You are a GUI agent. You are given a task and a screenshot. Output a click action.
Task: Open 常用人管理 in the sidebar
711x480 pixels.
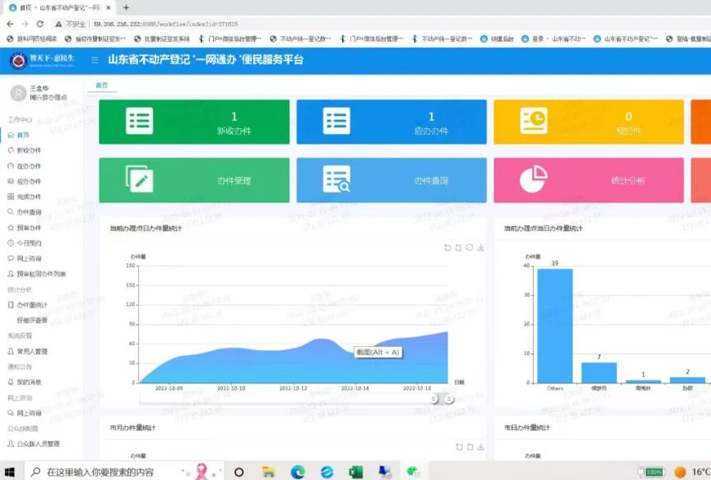tap(32, 351)
